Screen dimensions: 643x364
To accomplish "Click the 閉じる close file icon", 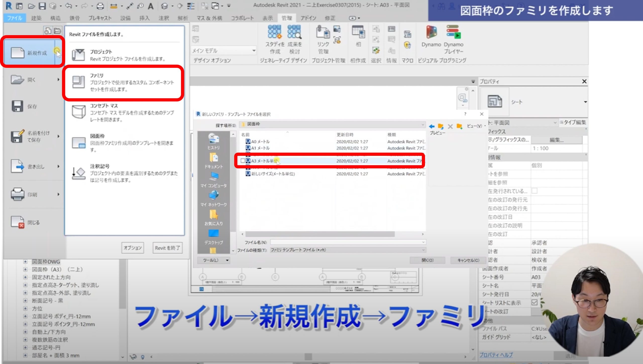I will tap(17, 222).
